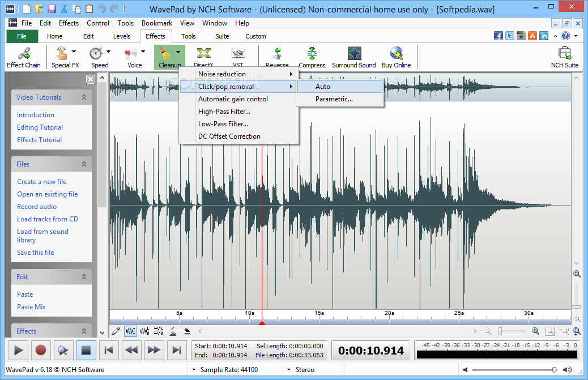
Task: Open the Introduction tutorial link
Action: click(x=36, y=114)
